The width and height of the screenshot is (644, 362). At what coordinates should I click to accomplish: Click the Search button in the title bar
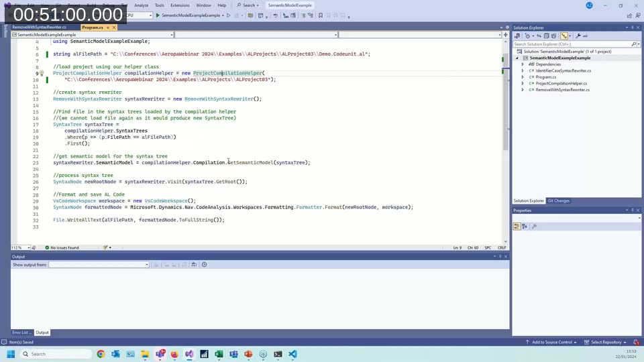pos(248,5)
